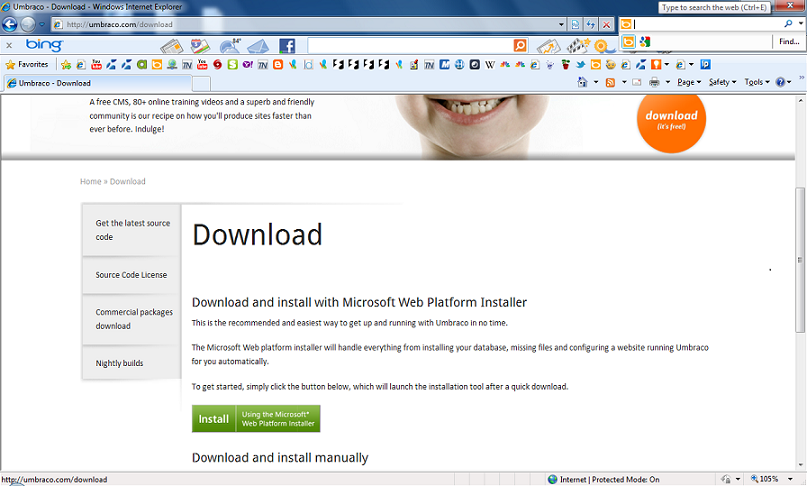The width and height of the screenshot is (807, 486).
Task: Click the orange download (it's free) circle
Action: (671, 119)
